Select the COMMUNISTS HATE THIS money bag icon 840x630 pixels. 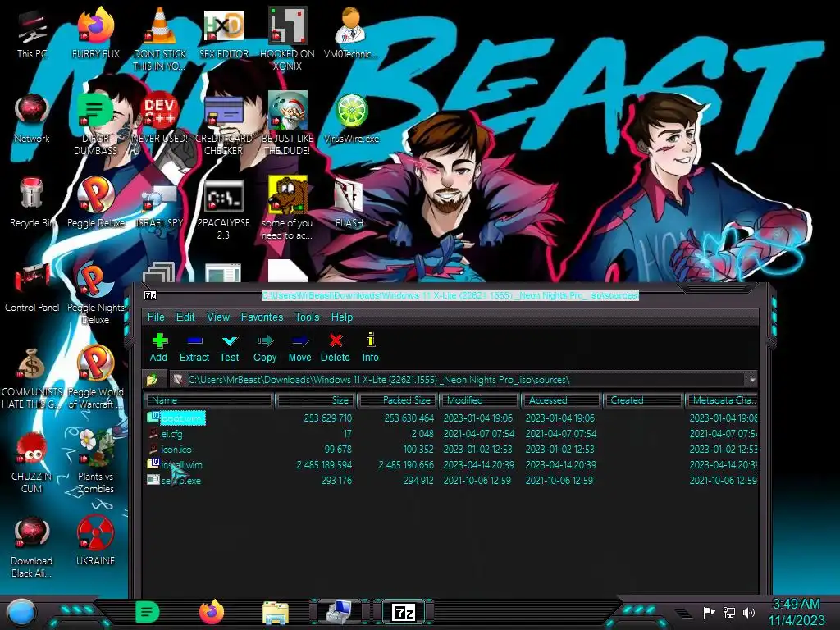click(x=32, y=379)
